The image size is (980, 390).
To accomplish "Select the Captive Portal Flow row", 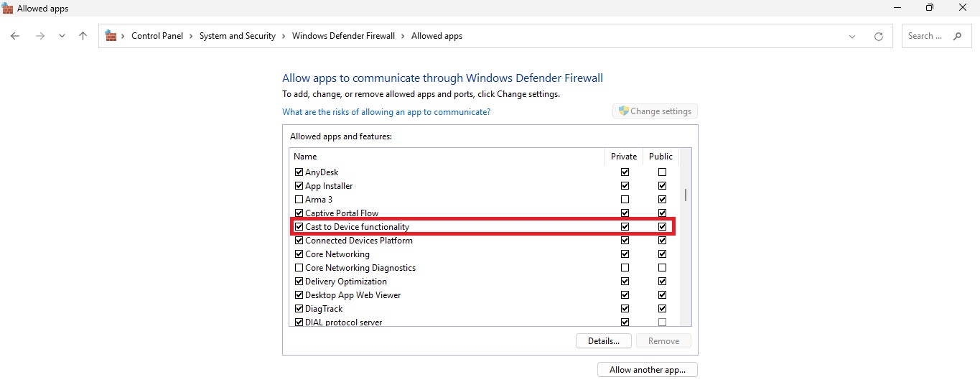I will click(484, 213).
